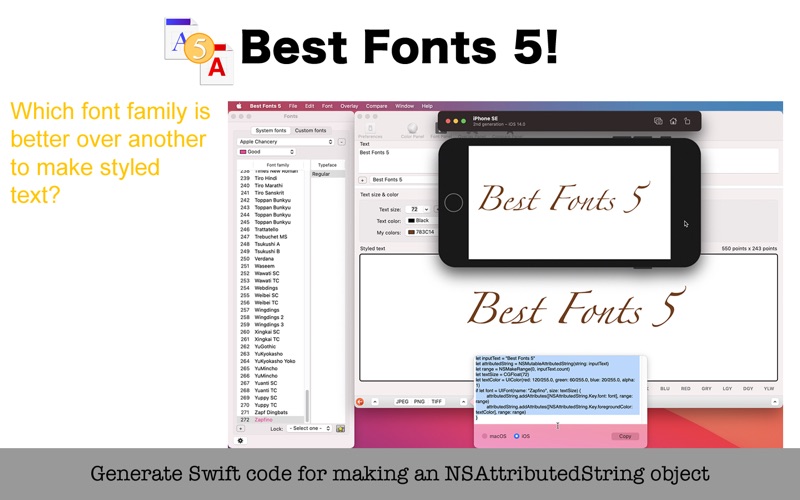Image resolution: width=800 pixels, height=500 pixels.
Task: Export styled text as PNG
Action: tap(419, 402)
